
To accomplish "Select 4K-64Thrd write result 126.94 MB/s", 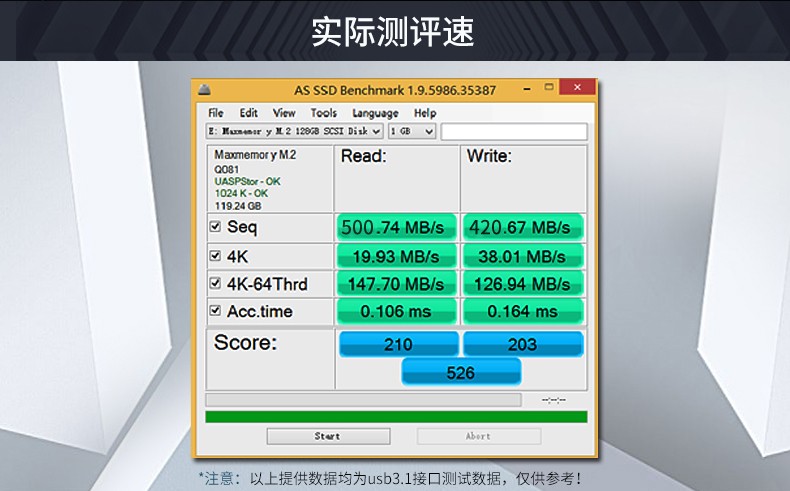I will pos(522,284).
